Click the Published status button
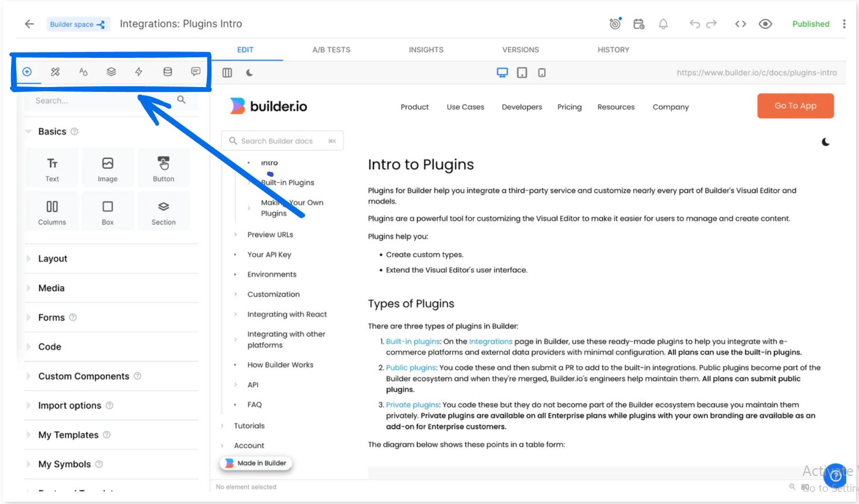Image resolution: width=859 pixels, height=504 pixels. coord(810,24)
